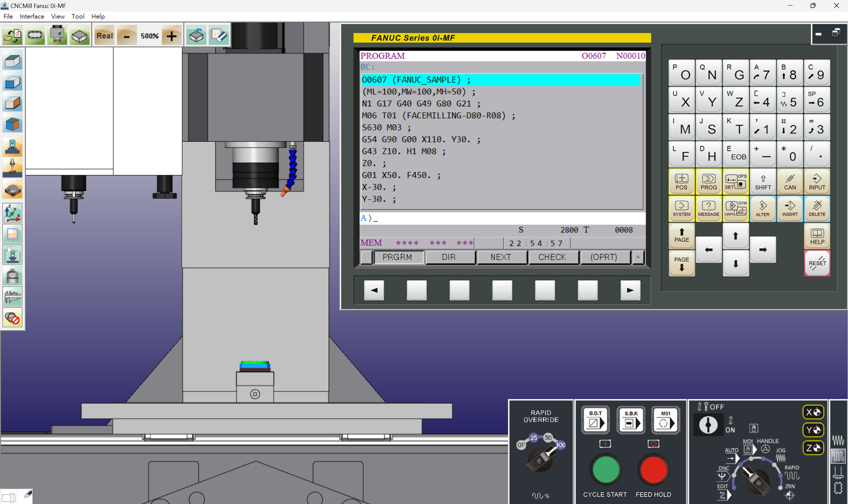
Task: Click the program input line field
Action: 503,218
